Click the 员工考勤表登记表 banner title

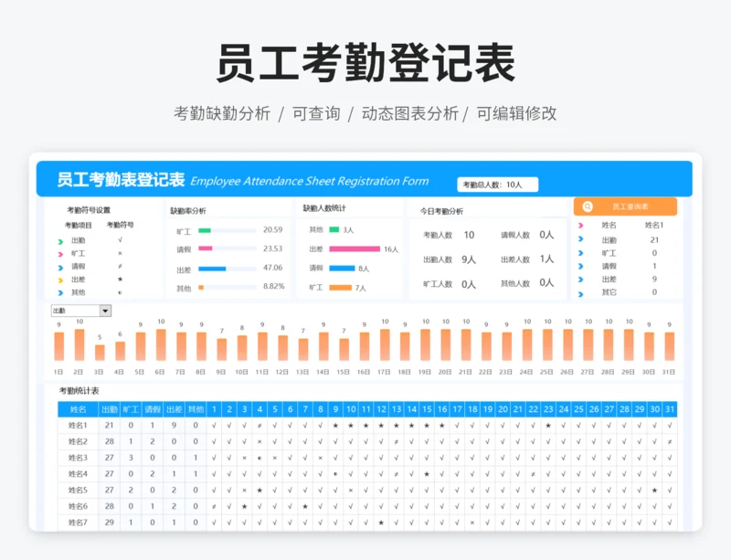pos(121,180)
